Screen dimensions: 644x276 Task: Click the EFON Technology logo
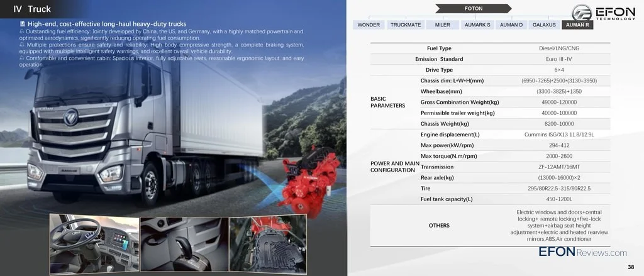pyautogui.click(x=603, y=13)
